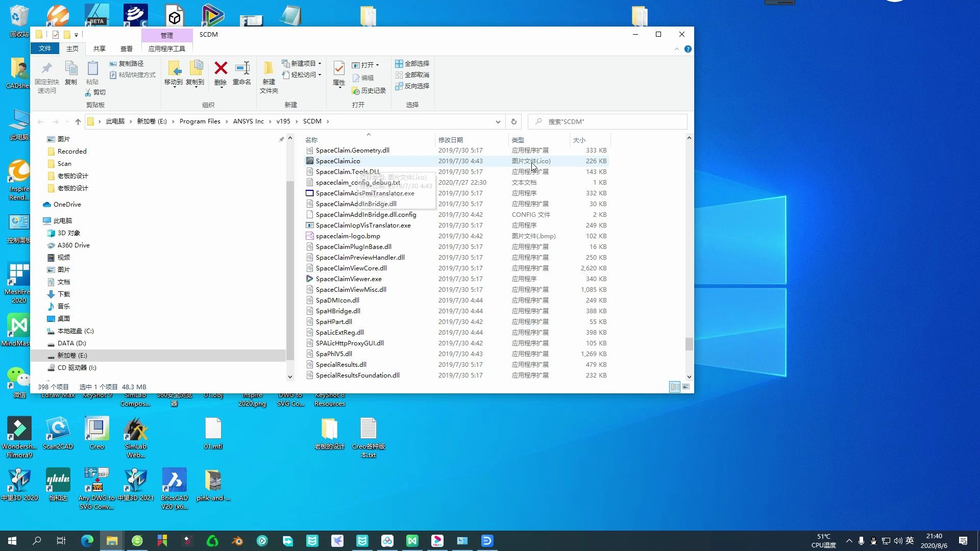The image size is (980, 551).
Task: Expand the address bar history dropdown
Action: [x=498, y=121]
